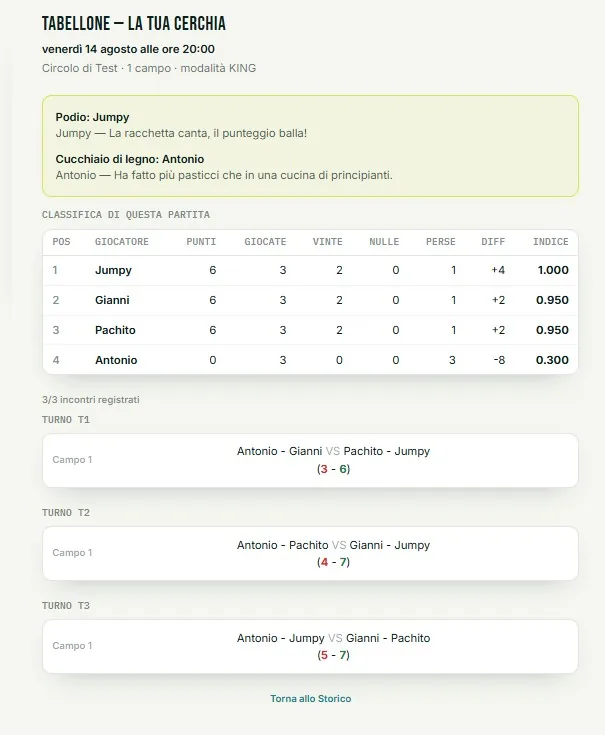
Task: Click the 4 - 7 score result
Action: (333, 562)
